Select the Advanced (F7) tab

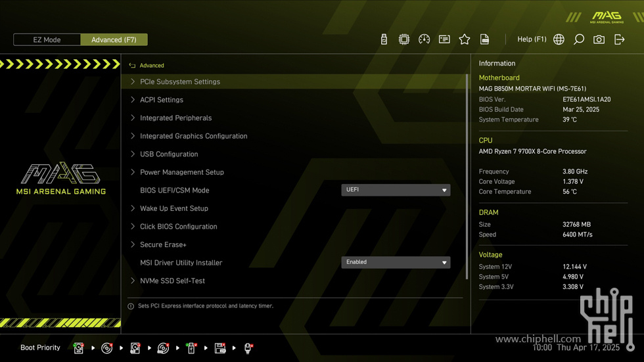pyautogui.click(x=114, y=40)
